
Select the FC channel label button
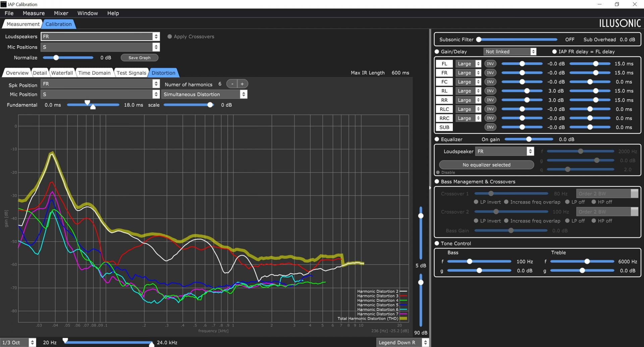(x=444, y=82)
